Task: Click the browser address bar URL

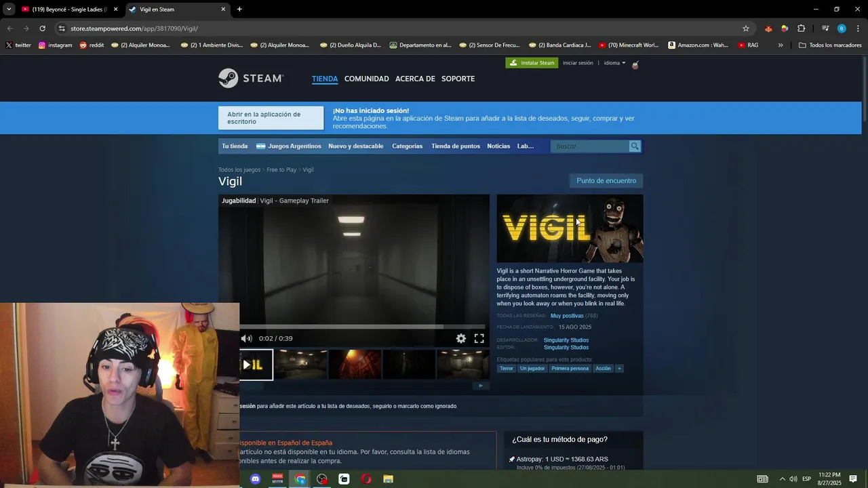Action: click(x=134, y=28)
